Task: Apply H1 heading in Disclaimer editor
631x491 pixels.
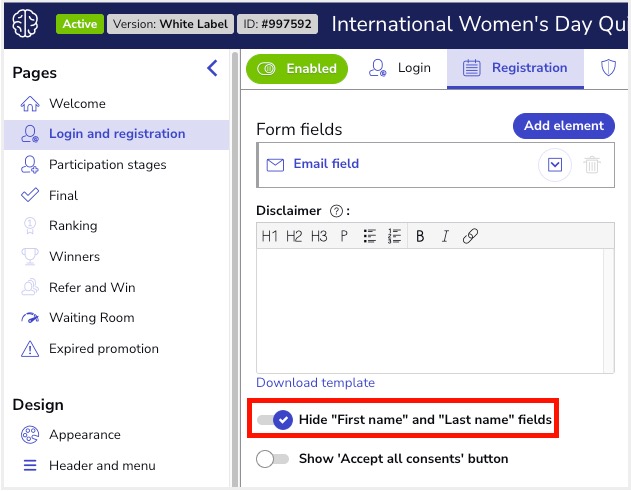Action: click(270, 236)
